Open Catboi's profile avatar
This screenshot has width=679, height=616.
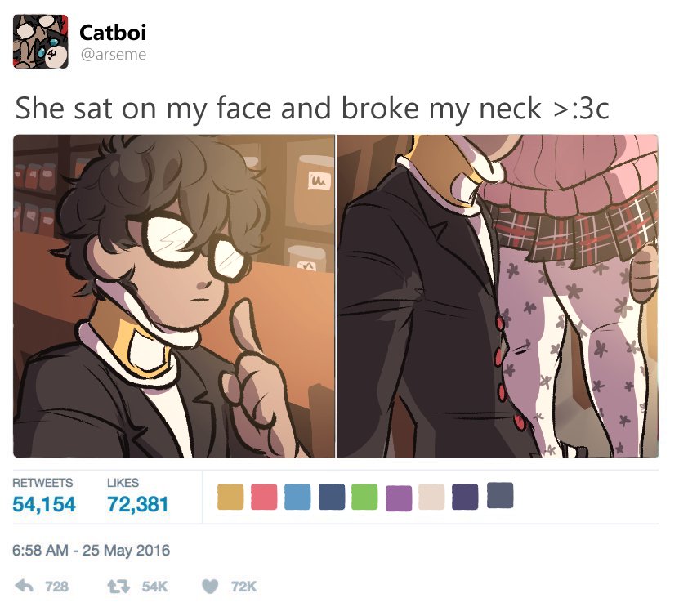tap(41, 42)
